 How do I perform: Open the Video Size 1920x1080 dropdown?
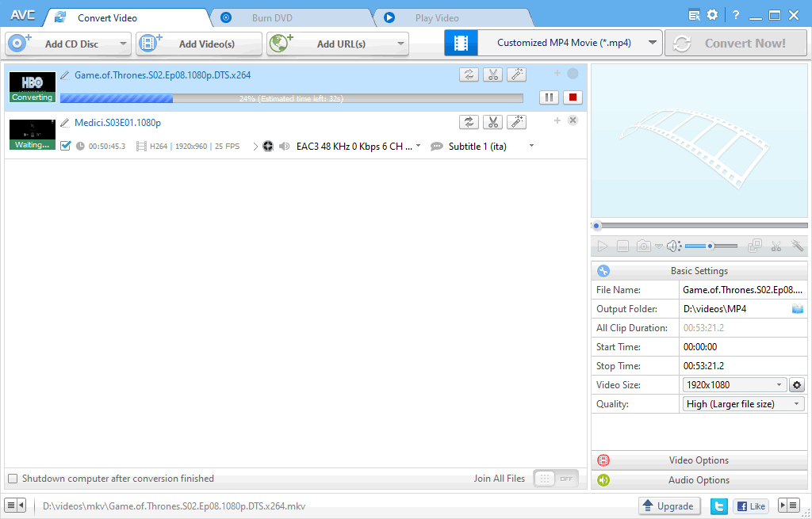[735, 385]
